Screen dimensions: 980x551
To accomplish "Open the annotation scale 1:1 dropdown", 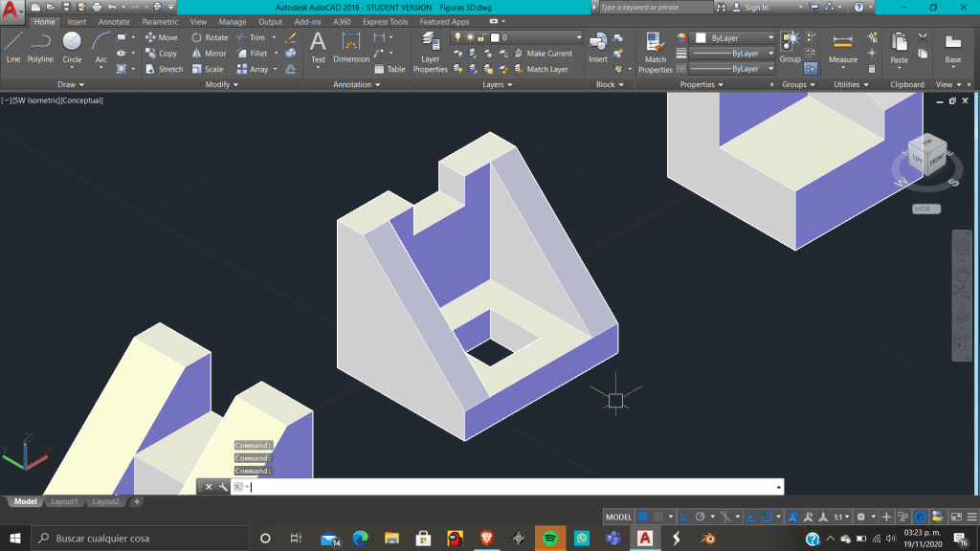I will pos(840,517).
